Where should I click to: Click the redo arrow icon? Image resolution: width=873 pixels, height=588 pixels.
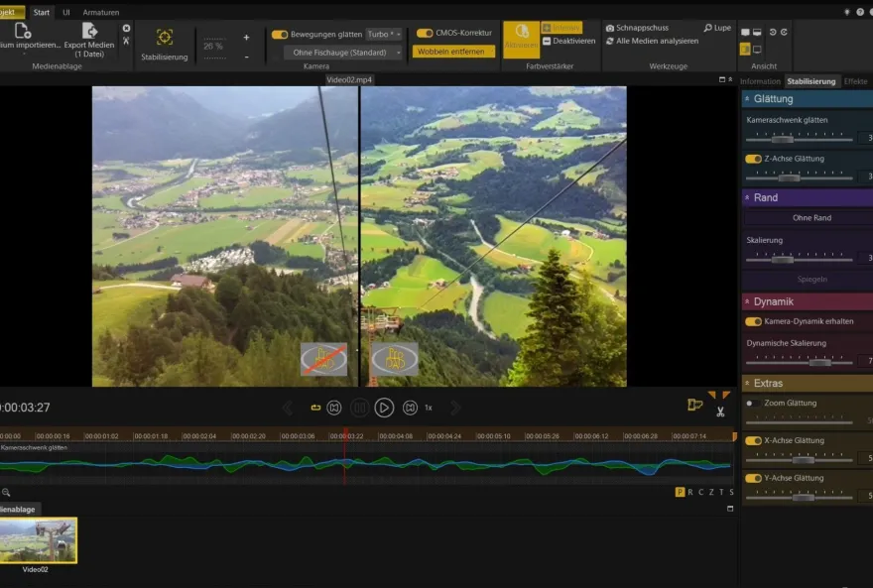(784, 33)
